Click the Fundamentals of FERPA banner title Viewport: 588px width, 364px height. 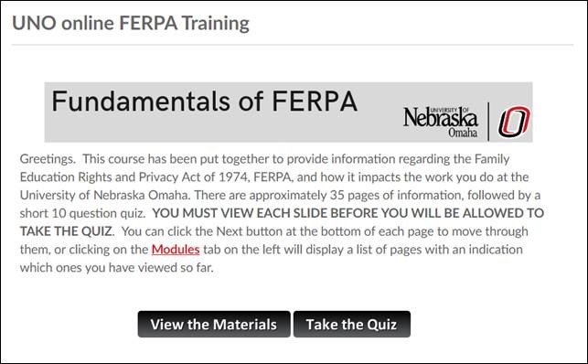tap(204, 102)
